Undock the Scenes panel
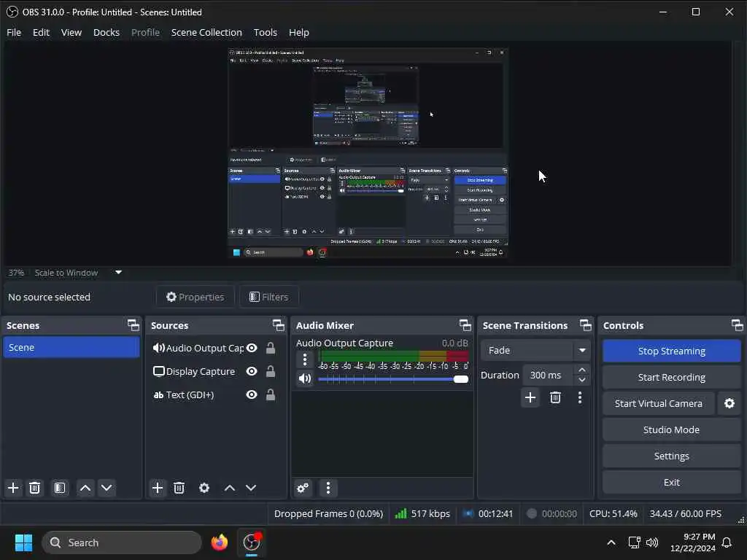747x560 pixels. tap(133, 325)
